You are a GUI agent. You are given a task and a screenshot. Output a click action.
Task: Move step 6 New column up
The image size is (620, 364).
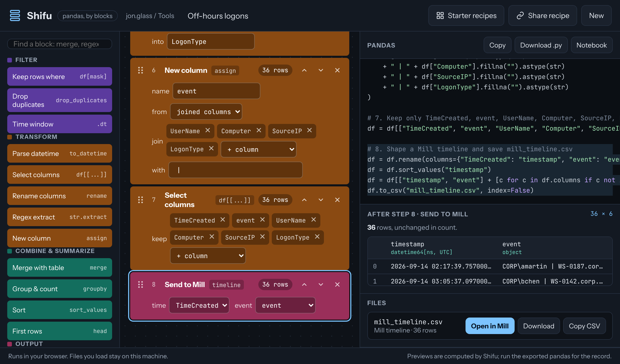pos(304,70)
